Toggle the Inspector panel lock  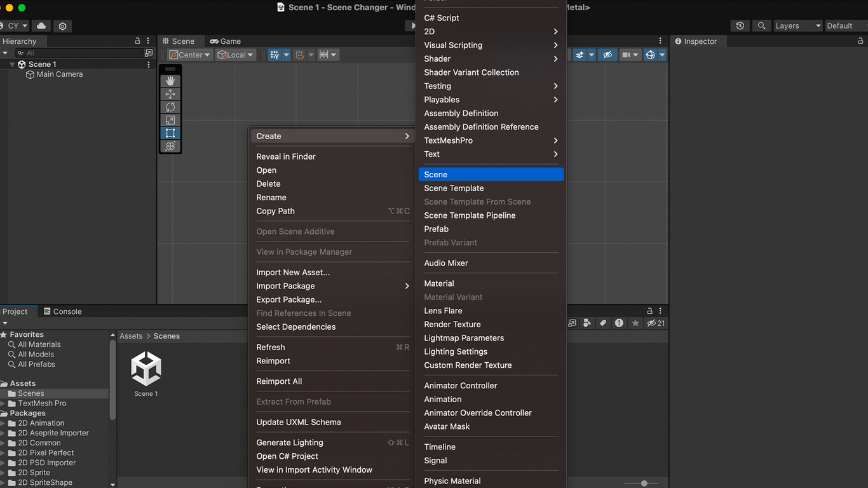point(860,41)
